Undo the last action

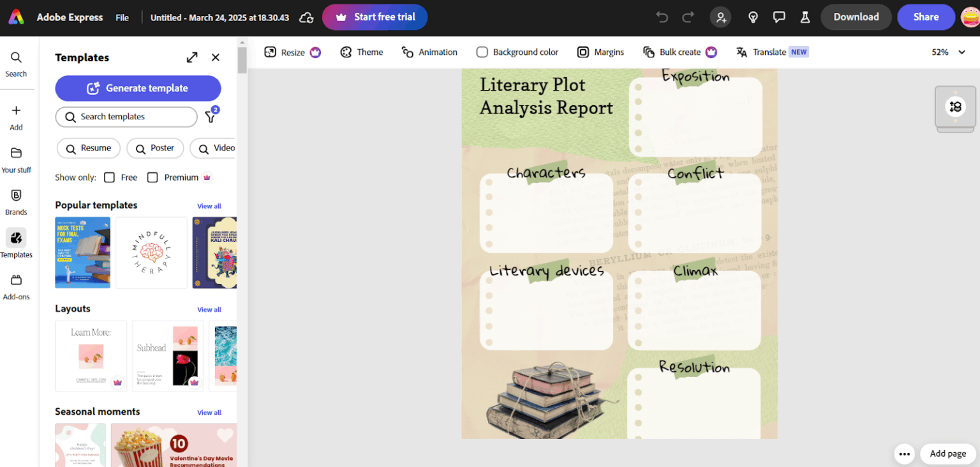click(x=662, y=17)
